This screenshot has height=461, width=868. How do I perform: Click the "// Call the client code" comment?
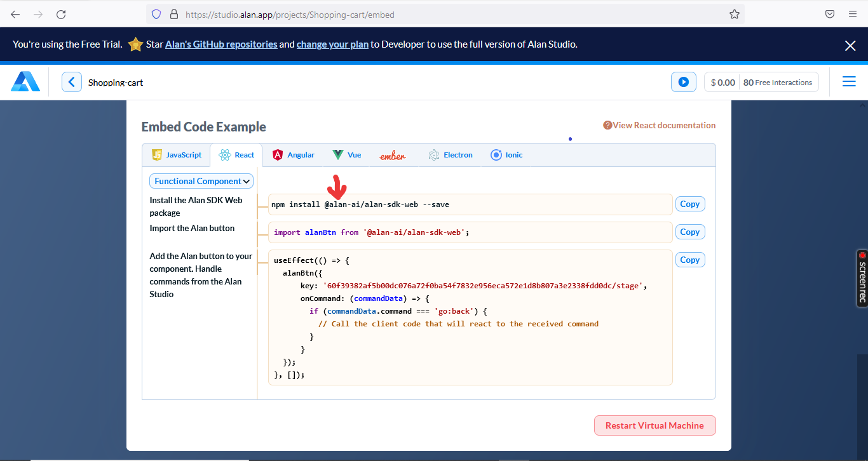[x=458, y=324]
